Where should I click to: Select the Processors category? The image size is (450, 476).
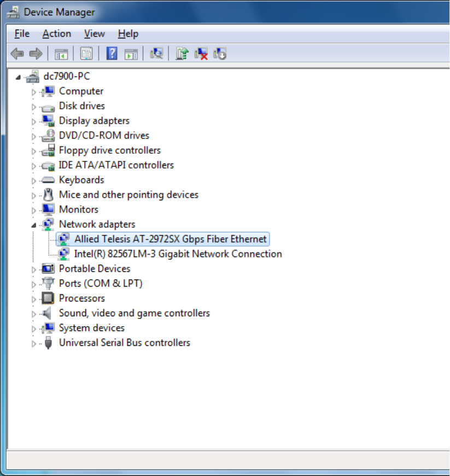81,298
